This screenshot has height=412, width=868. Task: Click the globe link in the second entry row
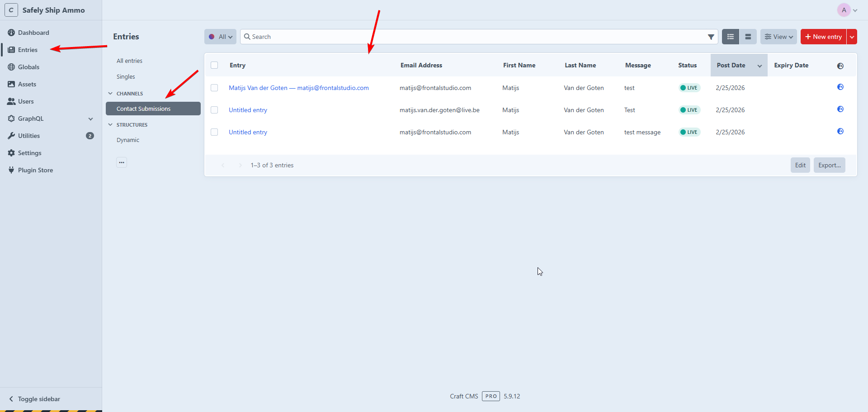[x=840, y=109]
